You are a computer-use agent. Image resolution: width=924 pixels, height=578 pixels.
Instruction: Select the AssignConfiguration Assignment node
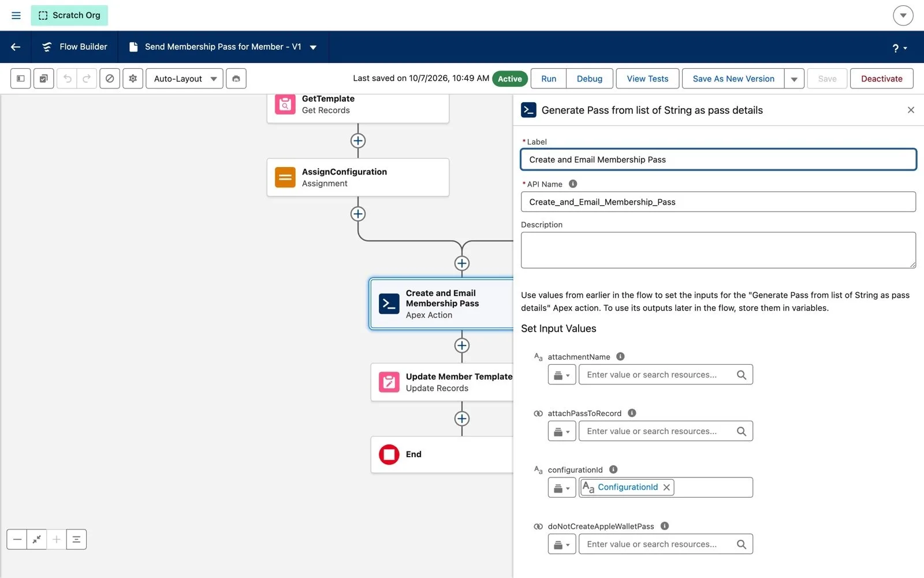358,177
